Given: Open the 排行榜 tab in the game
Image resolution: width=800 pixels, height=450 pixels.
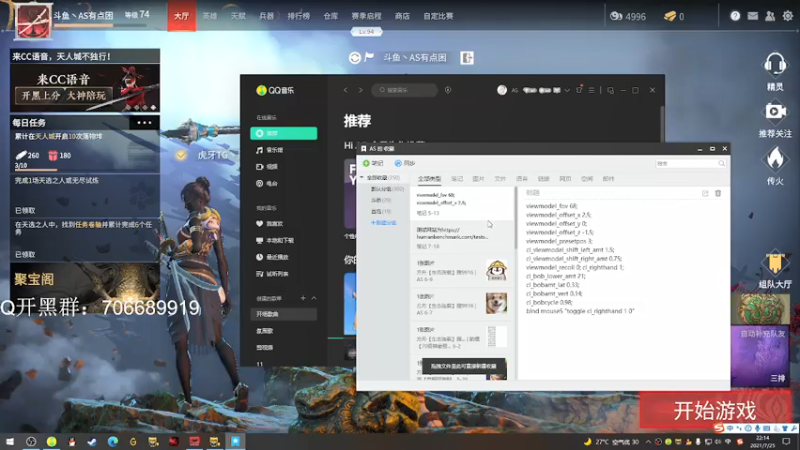Looking at the screenshot, I should [x=298, y=16].
